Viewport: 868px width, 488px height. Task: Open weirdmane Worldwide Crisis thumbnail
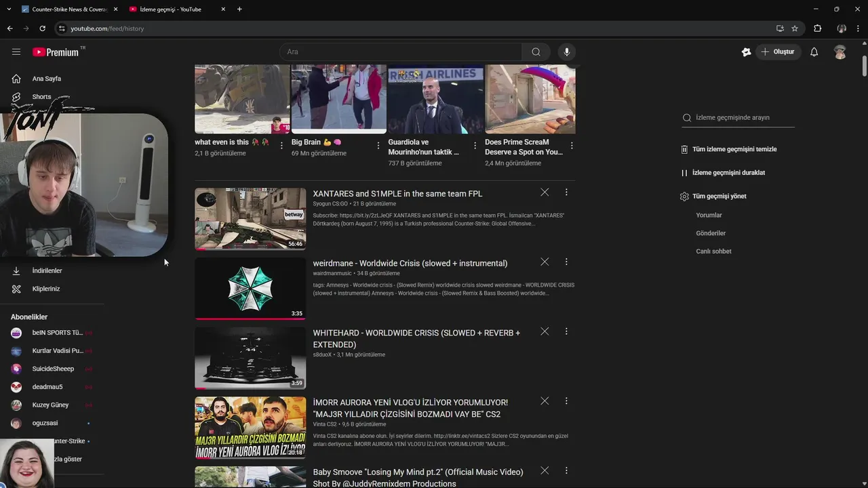tap(250, 289)
